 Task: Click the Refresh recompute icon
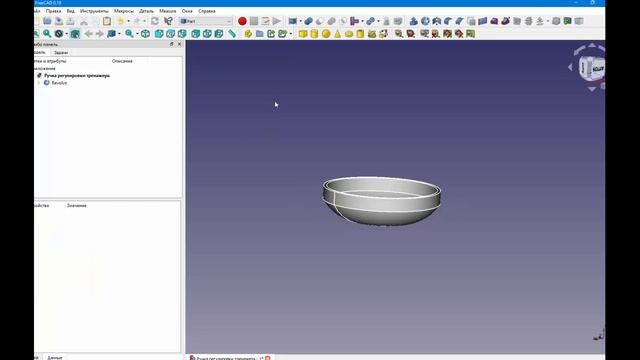coord(155,21)
